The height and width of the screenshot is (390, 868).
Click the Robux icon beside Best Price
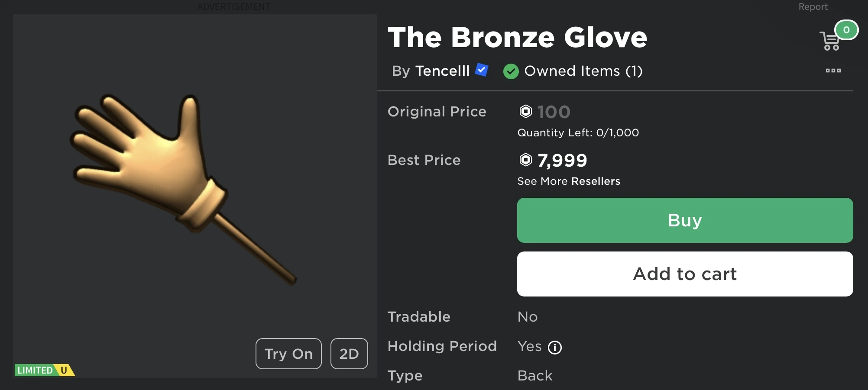(525, 160)
